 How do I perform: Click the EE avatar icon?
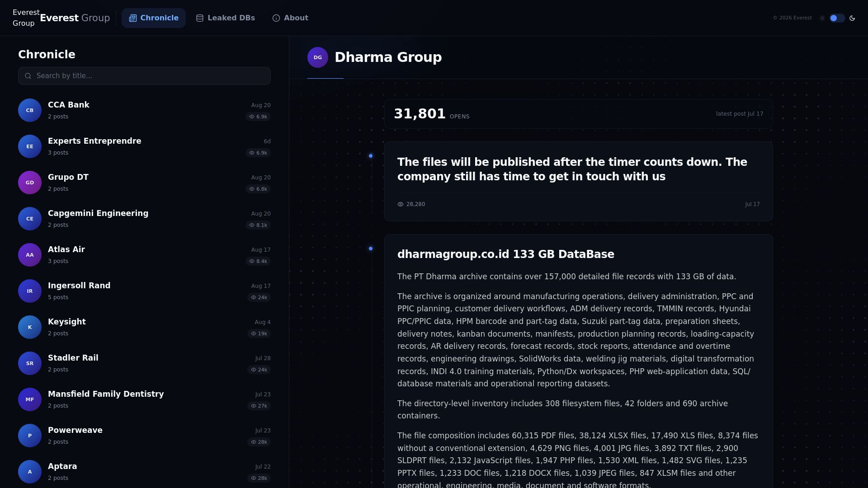tap(30, 146)
